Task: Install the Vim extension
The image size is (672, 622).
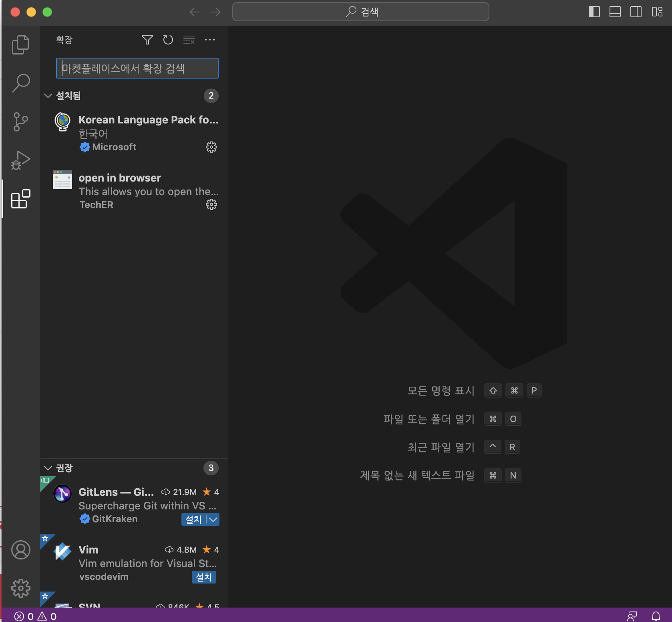Action: (204, 577)
